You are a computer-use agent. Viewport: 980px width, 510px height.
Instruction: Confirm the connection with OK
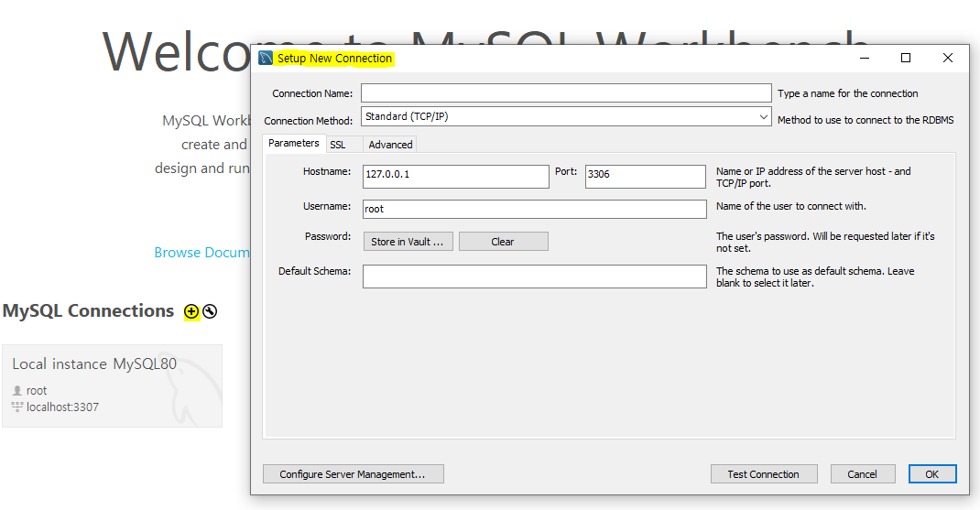[931, 473]
